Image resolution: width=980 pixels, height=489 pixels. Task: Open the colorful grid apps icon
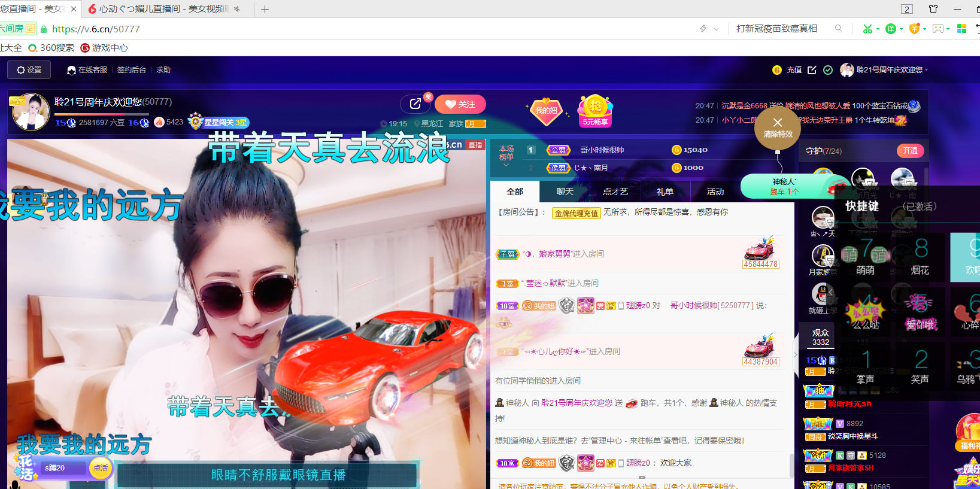coord(962,29)
